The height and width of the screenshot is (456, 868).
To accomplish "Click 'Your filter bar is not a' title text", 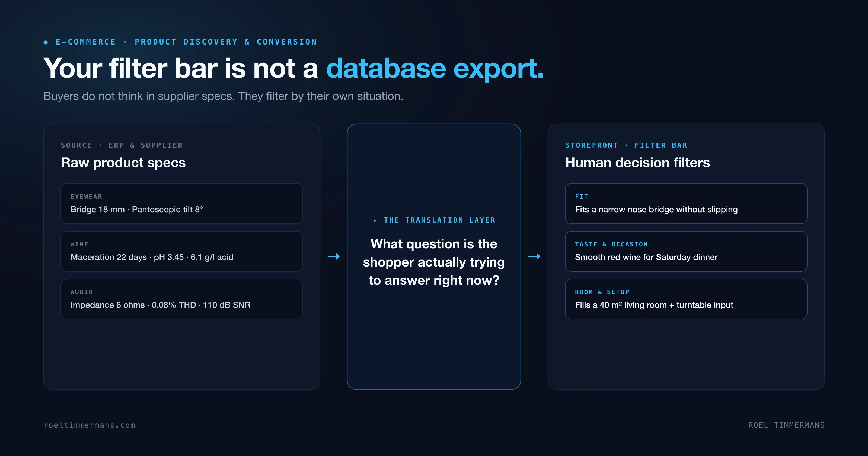I will coord(181,68).
